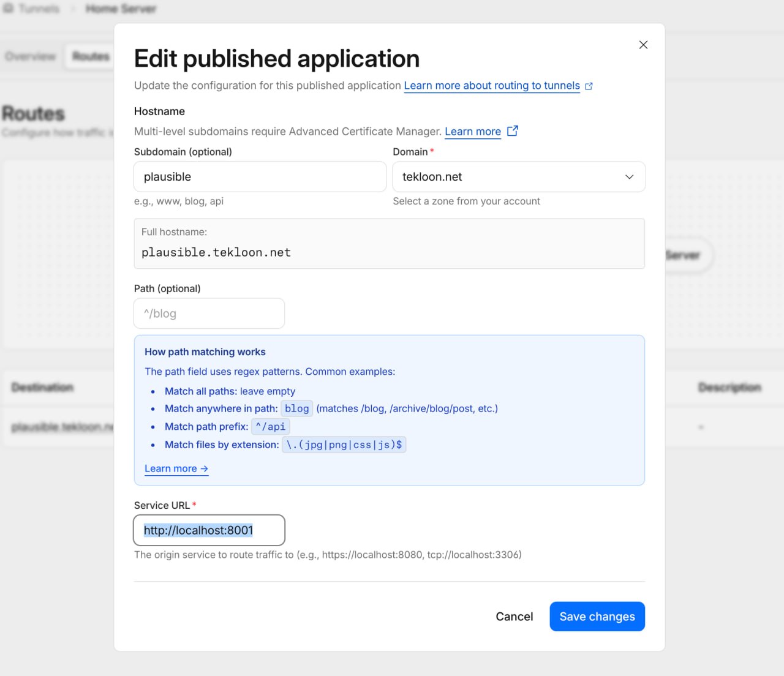Click Full hostname value plausible.tekloon.net
This screenshot has height=676, width=784.
tap(216, 252)
